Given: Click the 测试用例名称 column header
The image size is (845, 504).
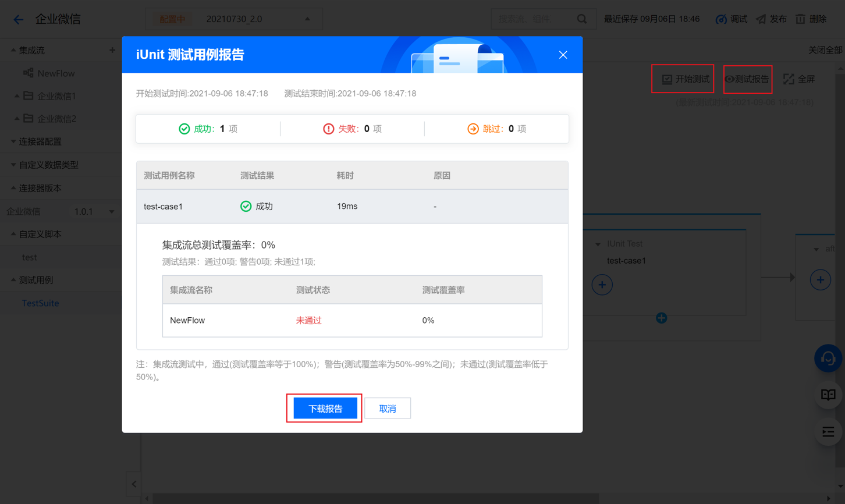Looking at the screenshot, I should [169, 176].
